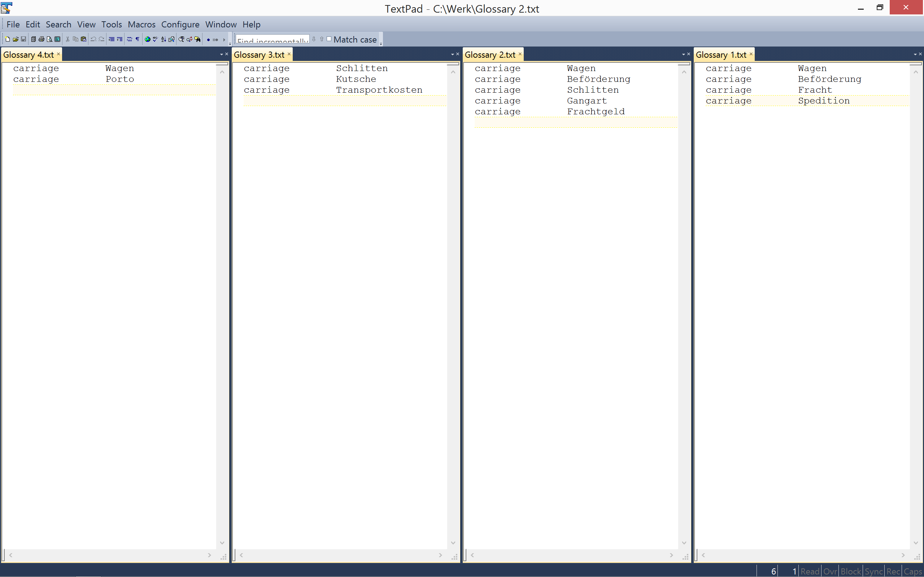This screenshot has width=924, height=577.
Task: Click the Paste clipboard icon
Action: 84,39
